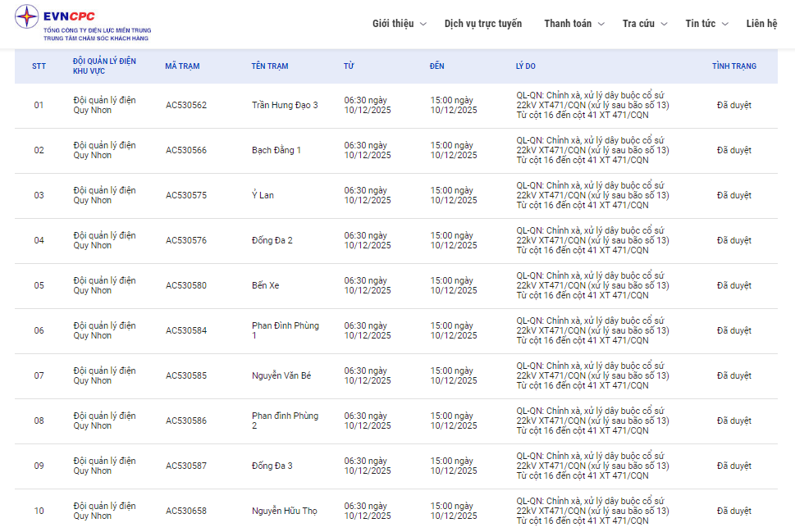The width and height of the screenshot is (795, 532).
Task: Select station code AC530566
Action: coord(186,151)
